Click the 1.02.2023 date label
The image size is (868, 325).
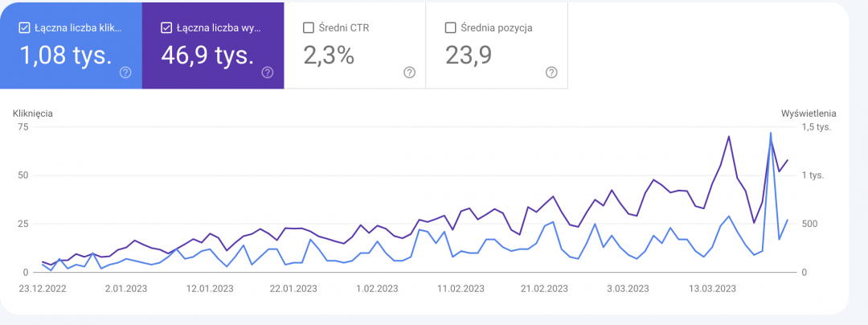pos(377,288)
